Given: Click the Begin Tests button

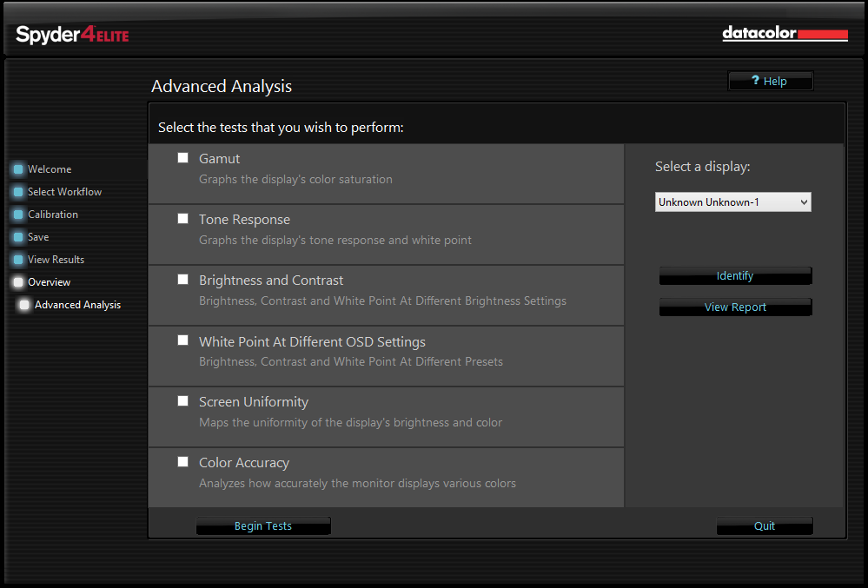Looking at the screenshot, I should 263,525.
